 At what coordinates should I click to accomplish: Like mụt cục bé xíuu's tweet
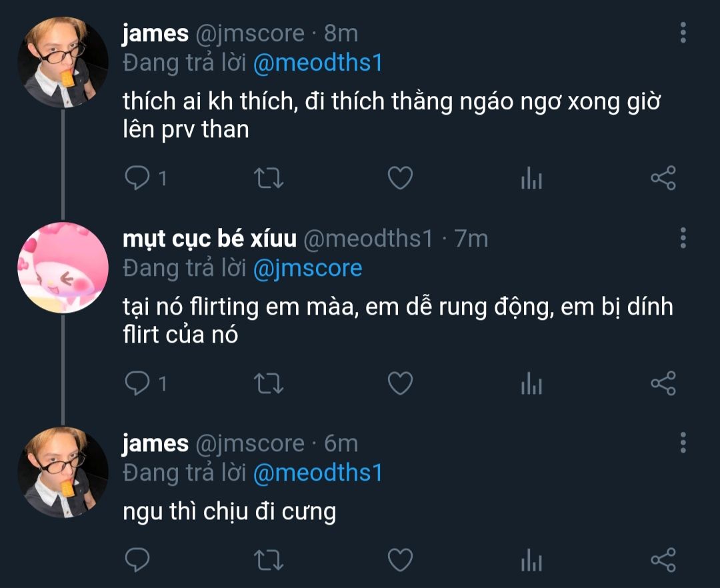point(400,383)
